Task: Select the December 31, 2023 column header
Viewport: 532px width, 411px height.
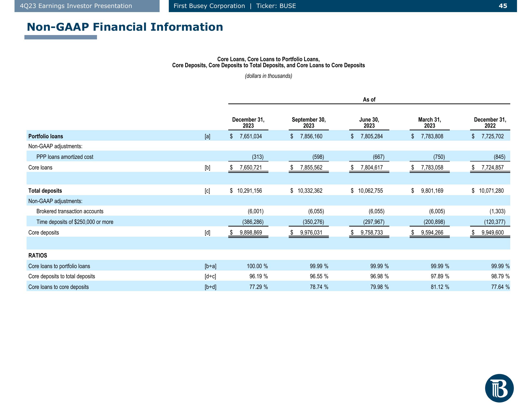Action: point(248,123)
